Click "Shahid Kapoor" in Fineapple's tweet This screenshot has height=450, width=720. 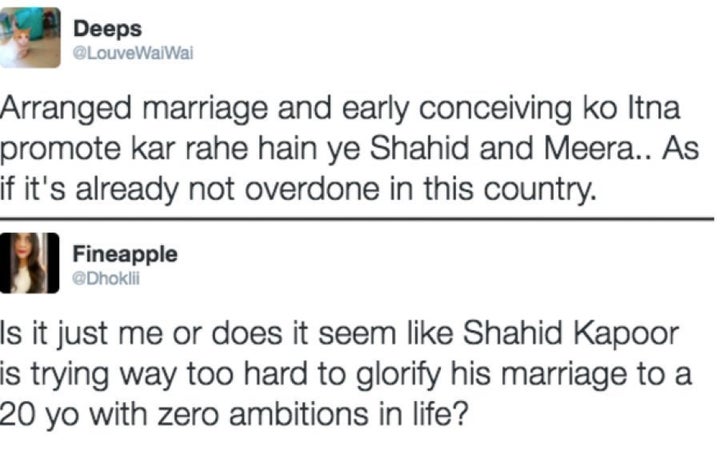pyautogui.click(x=570, y=332)
